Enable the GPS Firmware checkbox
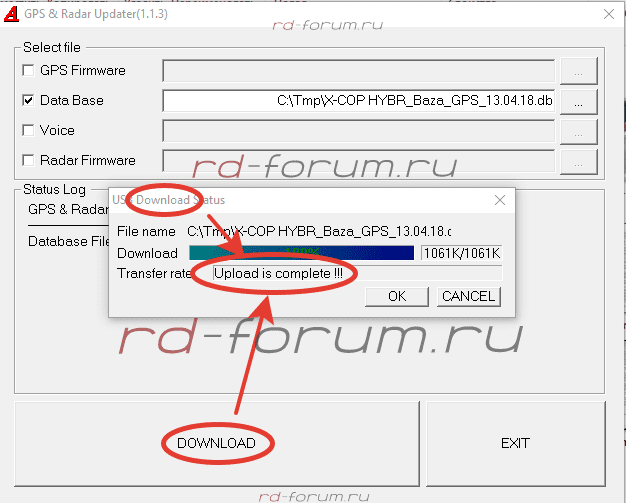Image resolution: width=626 pixels, height=503 pixels. (28, 71)
